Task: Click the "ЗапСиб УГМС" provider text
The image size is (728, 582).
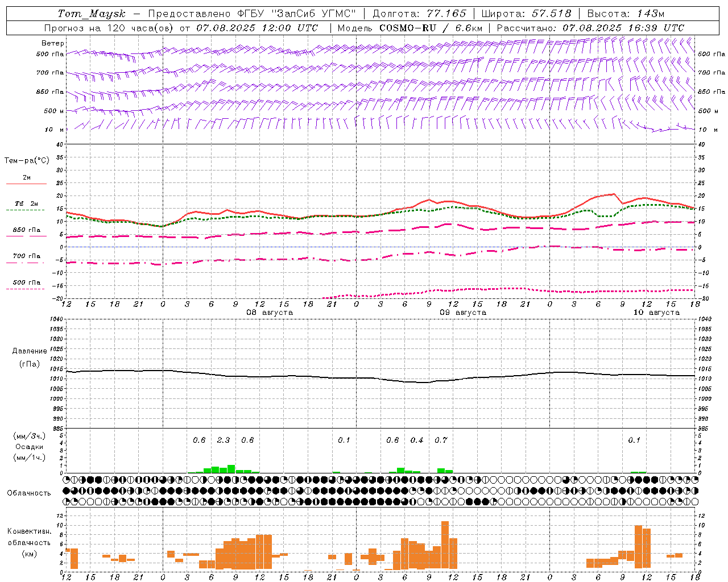Action: pyautogui.click(x=314, y=14)
